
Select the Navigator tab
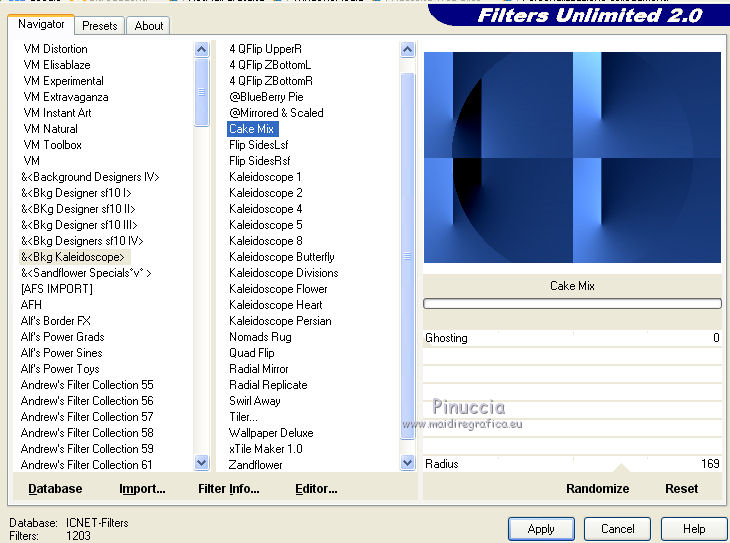41,24
